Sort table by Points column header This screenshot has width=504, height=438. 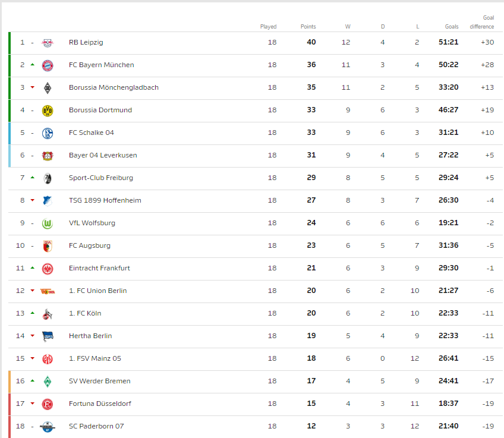(308, 27)
